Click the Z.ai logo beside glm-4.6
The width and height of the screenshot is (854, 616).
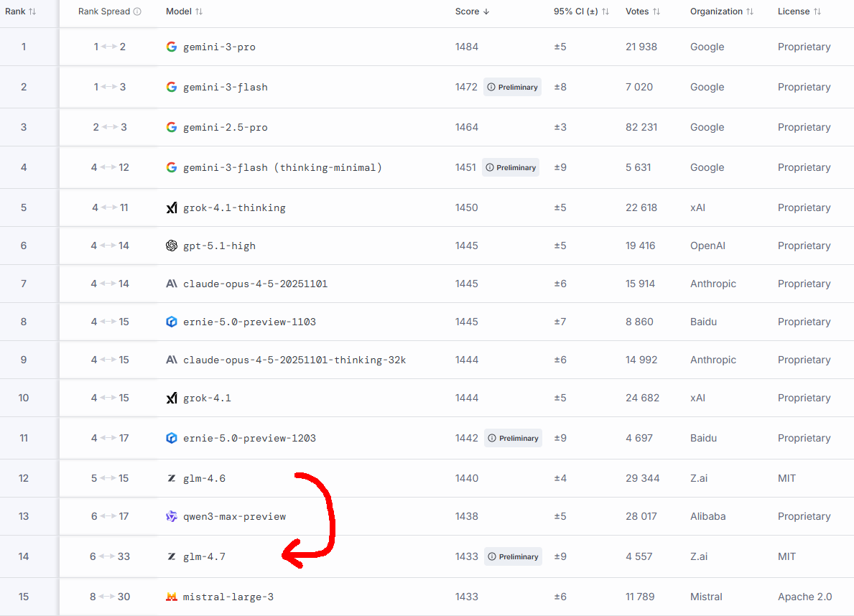[172, 478]
